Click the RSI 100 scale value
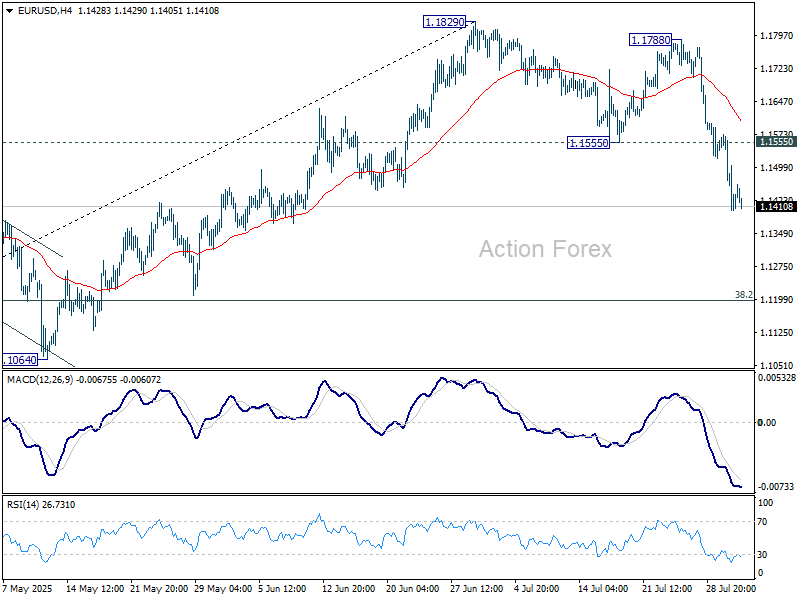Viewport: 800px width, 600px height. pyautogui.click(x=765, y=505)
